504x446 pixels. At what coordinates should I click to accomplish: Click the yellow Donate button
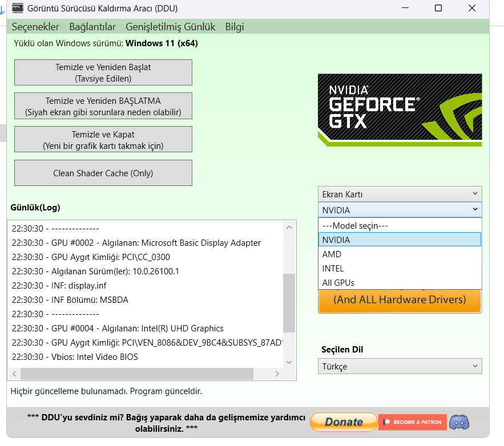click(344, 422)
